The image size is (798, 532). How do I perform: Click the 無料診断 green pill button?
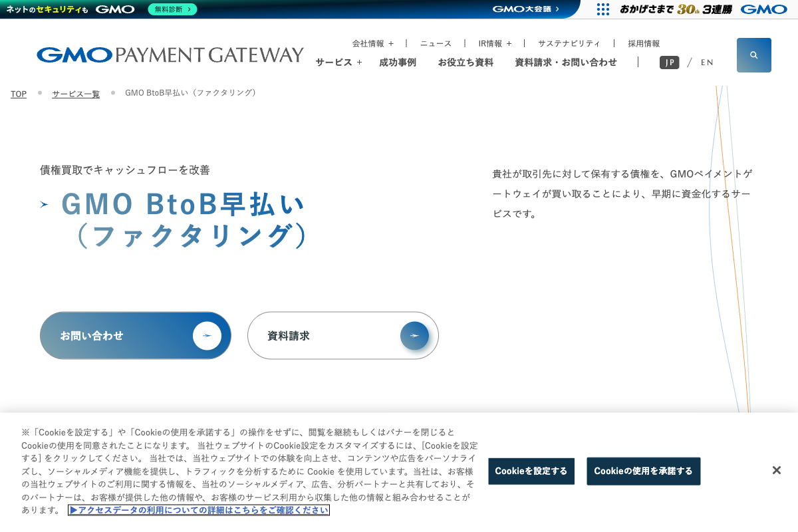coord(172,9)
